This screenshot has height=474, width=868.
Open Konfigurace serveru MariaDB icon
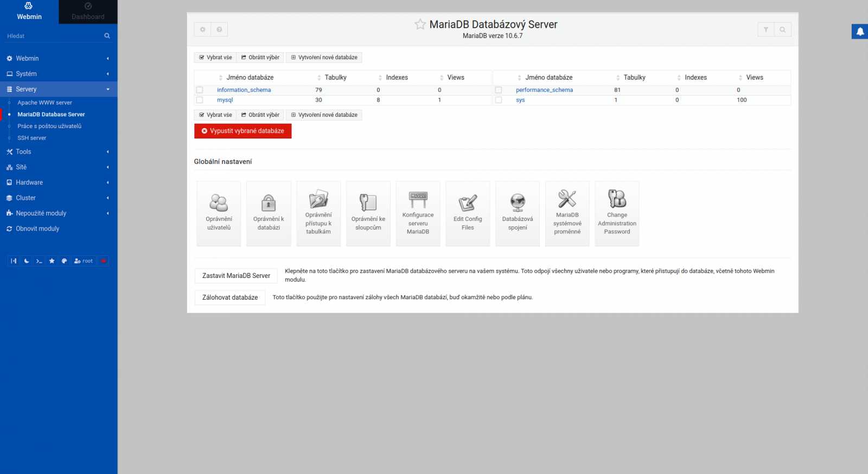[x=418, y=213]
